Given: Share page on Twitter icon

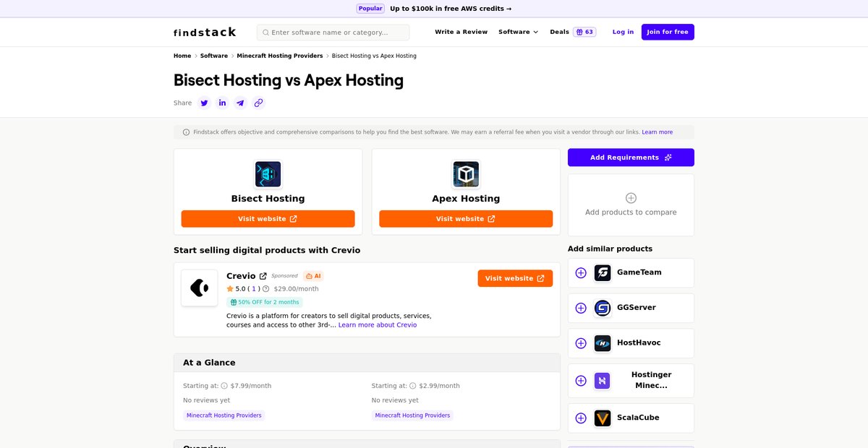Looking at the screenshot, I should 204,103.
